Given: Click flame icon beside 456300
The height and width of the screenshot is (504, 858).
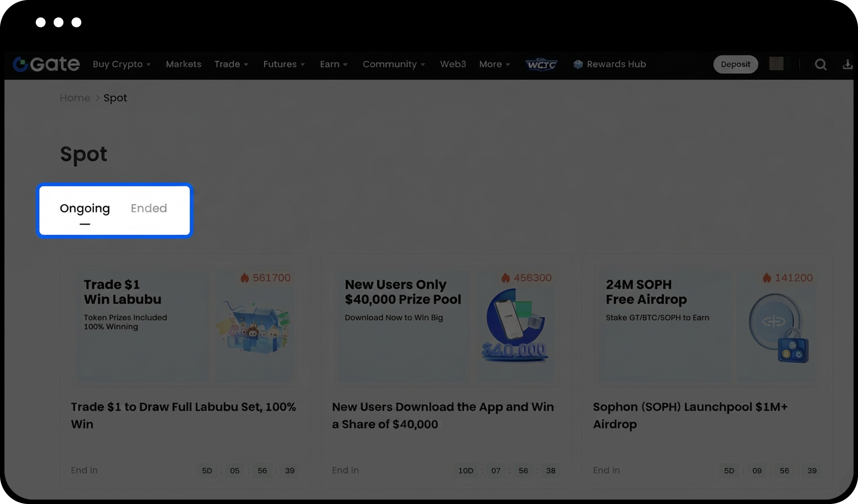Looking at the screenshot, I should (505, 278).
